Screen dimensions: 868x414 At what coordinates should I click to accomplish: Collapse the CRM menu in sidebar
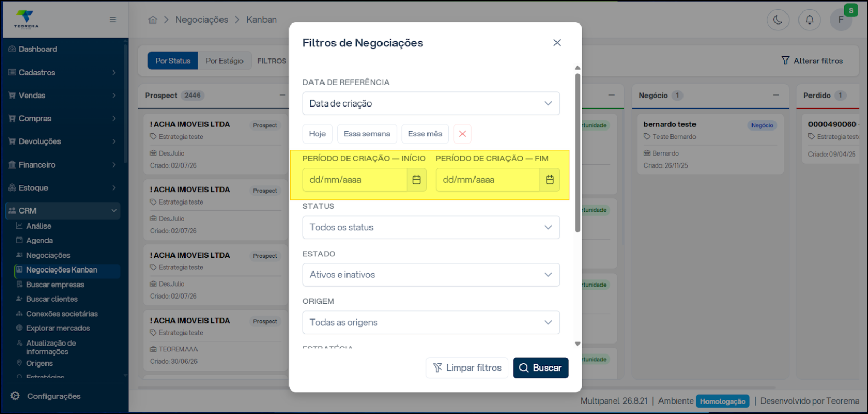(x=63, y=210)
